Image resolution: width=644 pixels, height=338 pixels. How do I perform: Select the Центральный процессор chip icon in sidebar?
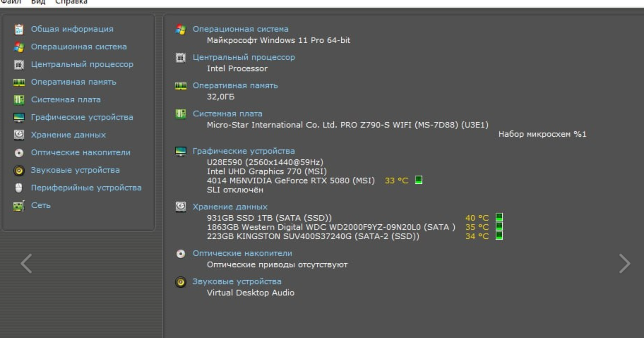pyautogui.click(x=19, y=65)
